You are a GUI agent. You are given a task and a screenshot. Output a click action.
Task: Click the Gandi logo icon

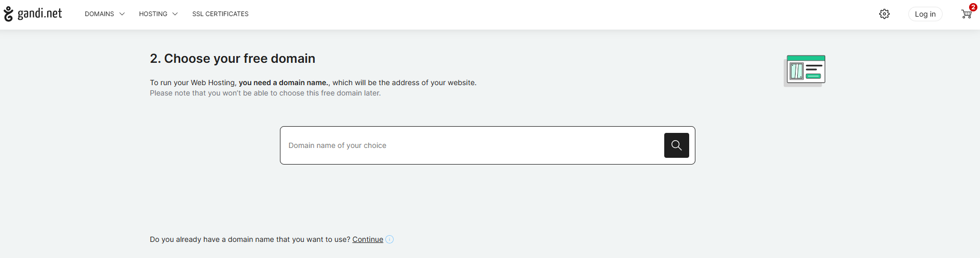click(x=8, y=13)
